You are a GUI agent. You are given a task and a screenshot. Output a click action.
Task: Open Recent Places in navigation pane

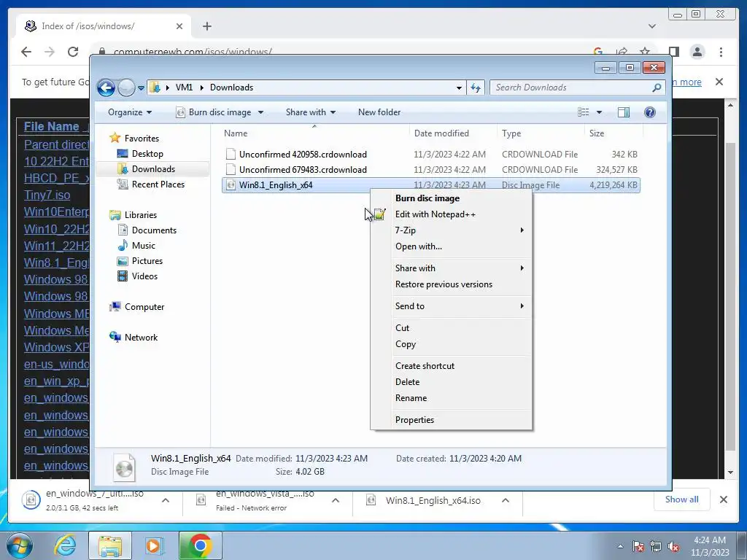(158, 184)
